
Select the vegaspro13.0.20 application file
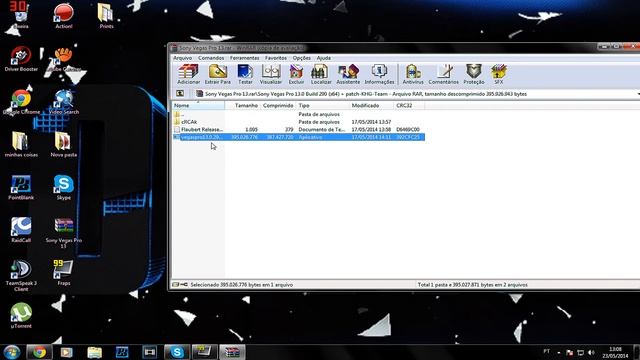[298, 137]
